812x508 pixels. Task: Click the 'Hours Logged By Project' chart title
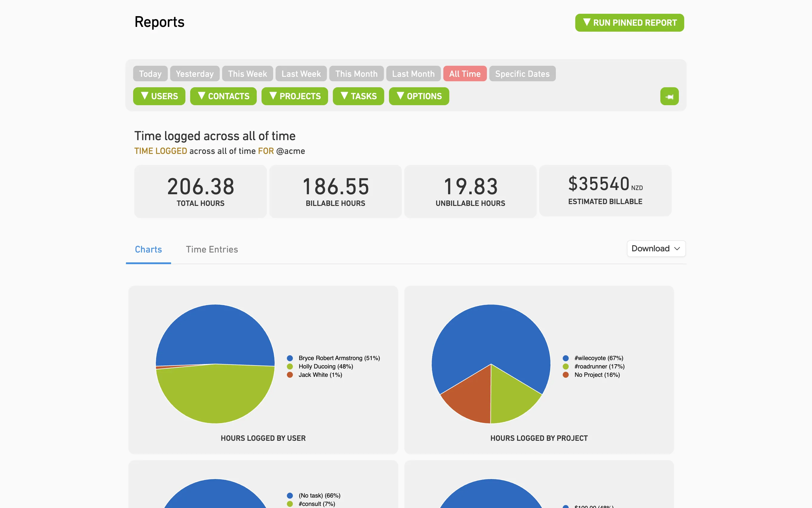(539, 438)
